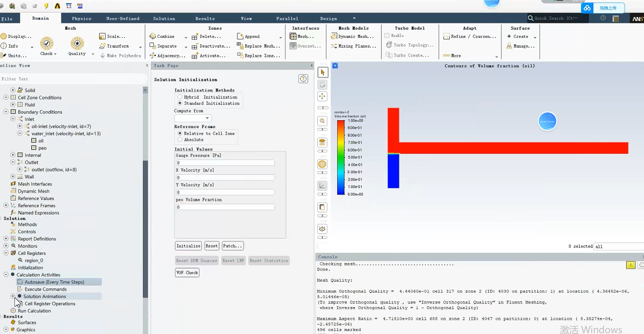Click the contour color legend bar
Image resolution: width=644 pixels, height=334 pixels.
tap(341, 158)
